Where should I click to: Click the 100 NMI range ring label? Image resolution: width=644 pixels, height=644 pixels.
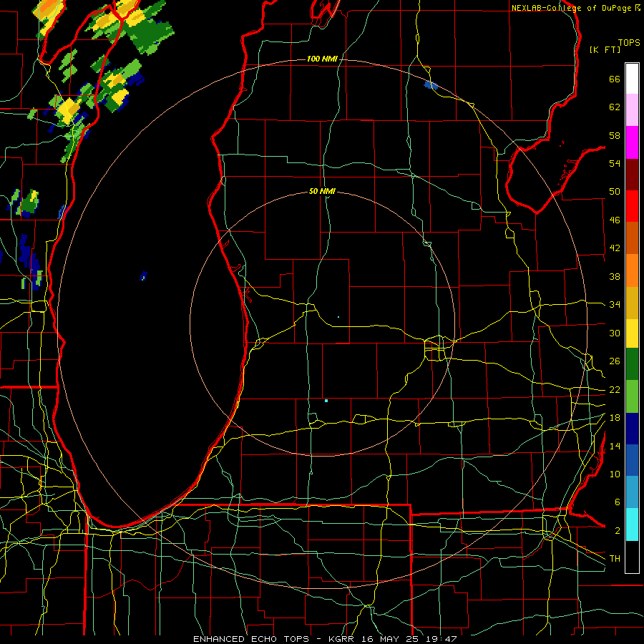[322, 59]
